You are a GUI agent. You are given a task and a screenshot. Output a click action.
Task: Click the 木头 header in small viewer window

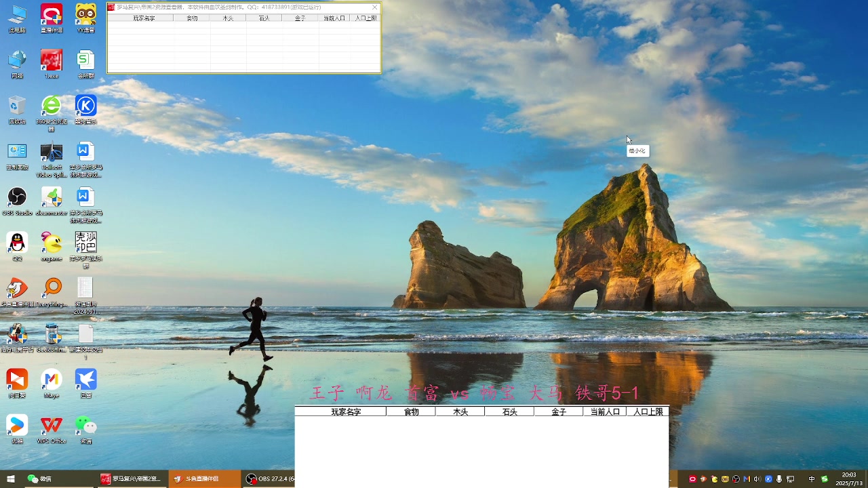pyautogui.click(x=228, y=18)
